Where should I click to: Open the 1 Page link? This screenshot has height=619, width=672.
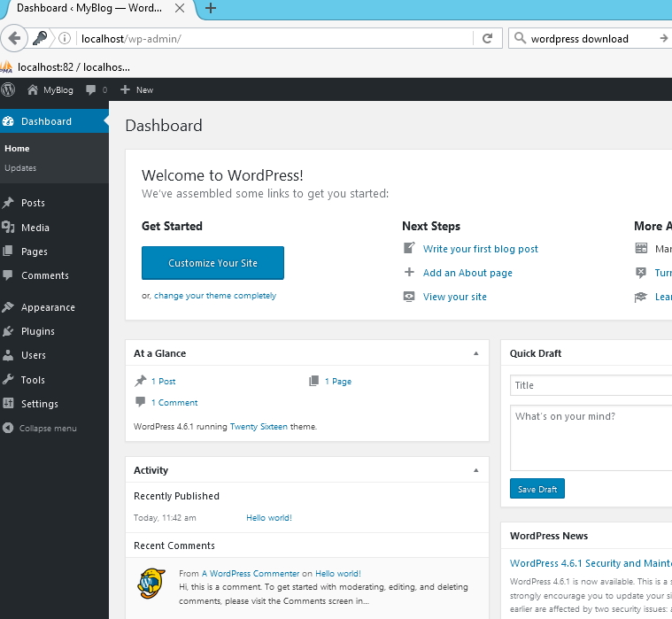tap(337, 381)
